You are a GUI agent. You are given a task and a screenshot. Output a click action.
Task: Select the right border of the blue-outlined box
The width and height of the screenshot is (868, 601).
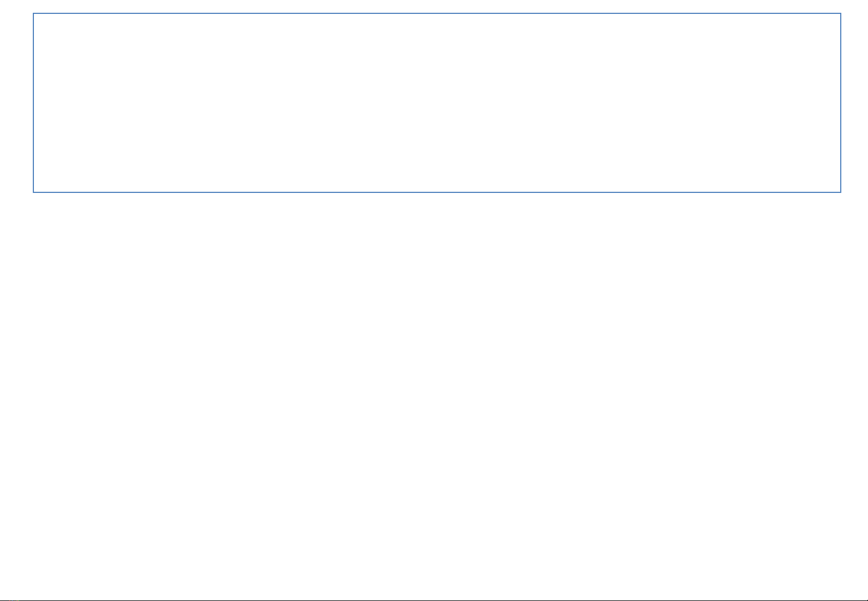click(x=840, y=103)
